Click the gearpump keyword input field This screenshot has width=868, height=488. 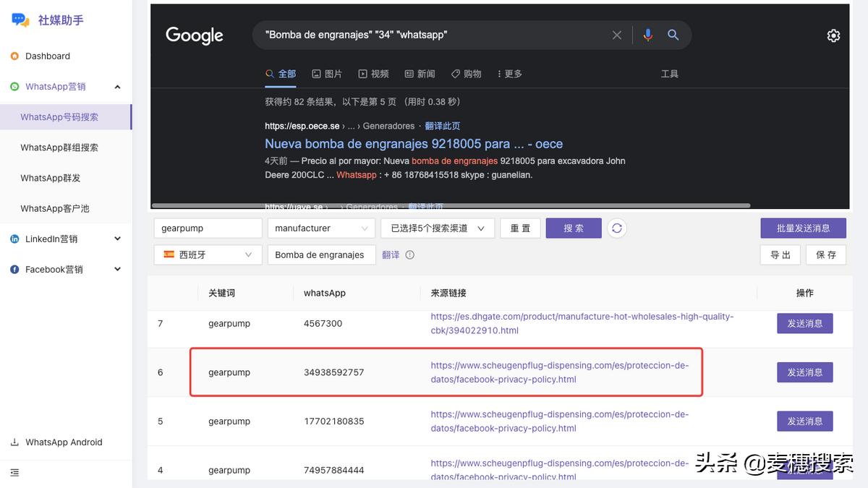208,228
